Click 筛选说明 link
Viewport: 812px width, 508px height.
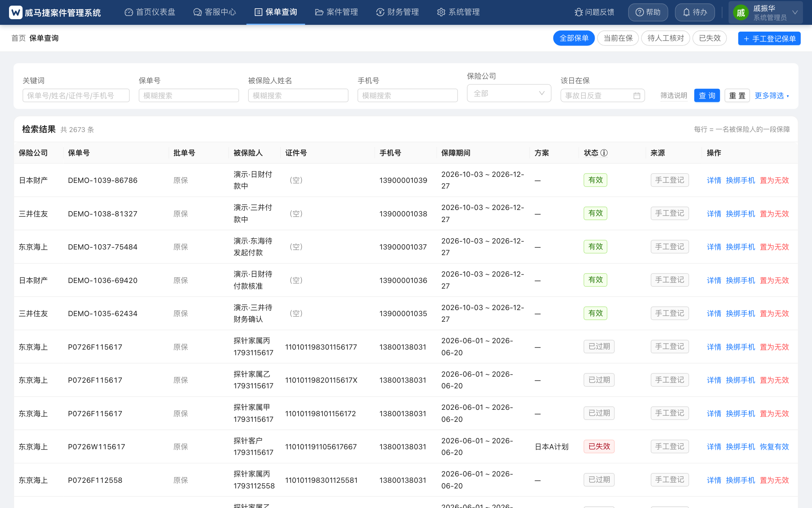674,96
